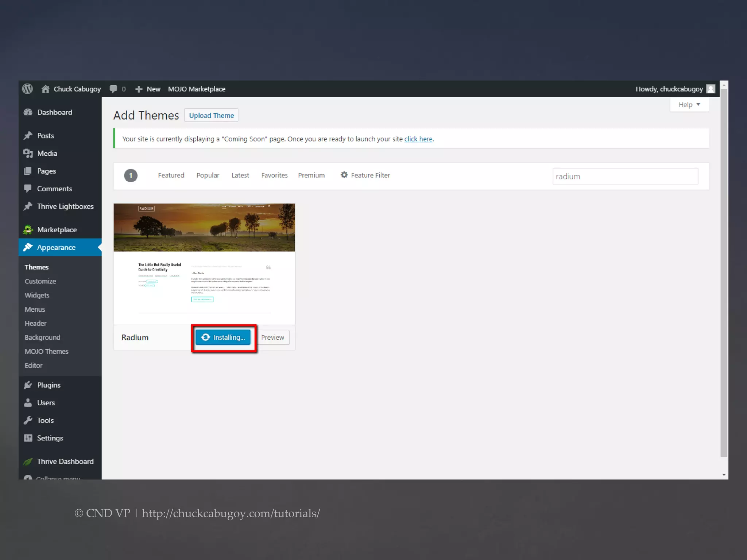The height and width of the screenshot is (560, 747).
Task: Click the Appearance paintbrush icon
Action: pyautogui.click(x=28, y=247)
